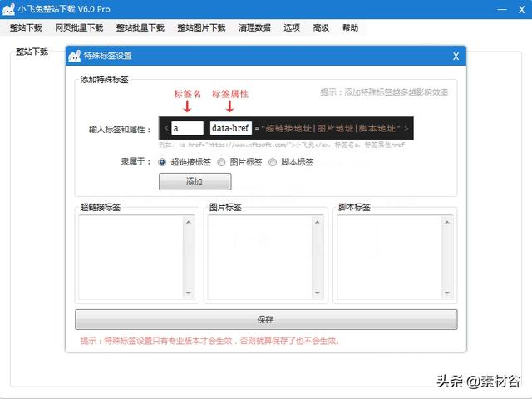Click the 整站下载 group label behind dialog
532x399 pixels.
pos(32,52)
